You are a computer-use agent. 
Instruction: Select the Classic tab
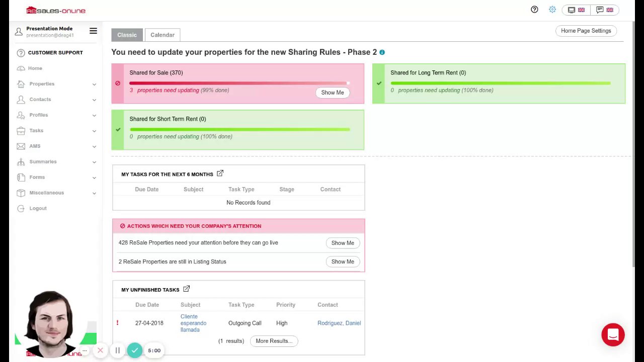pos(127,35)
